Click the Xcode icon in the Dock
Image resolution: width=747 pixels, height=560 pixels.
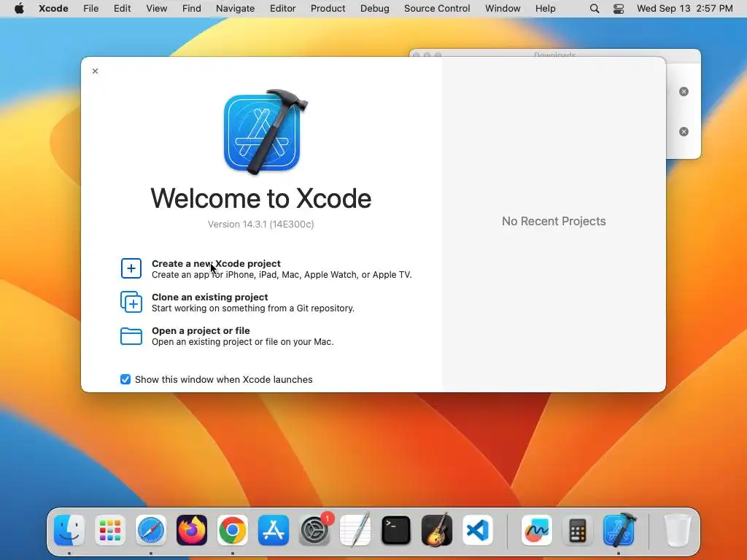tap(619, 530)
